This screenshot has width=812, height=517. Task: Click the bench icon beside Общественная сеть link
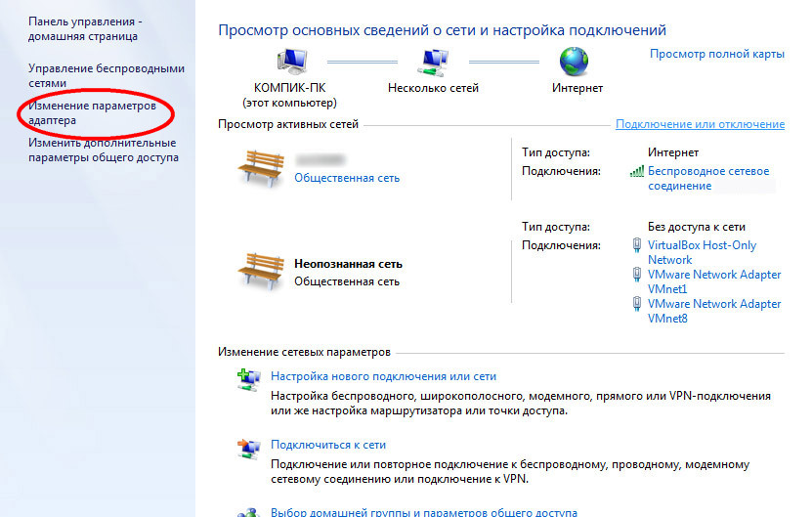pos(261,168)
